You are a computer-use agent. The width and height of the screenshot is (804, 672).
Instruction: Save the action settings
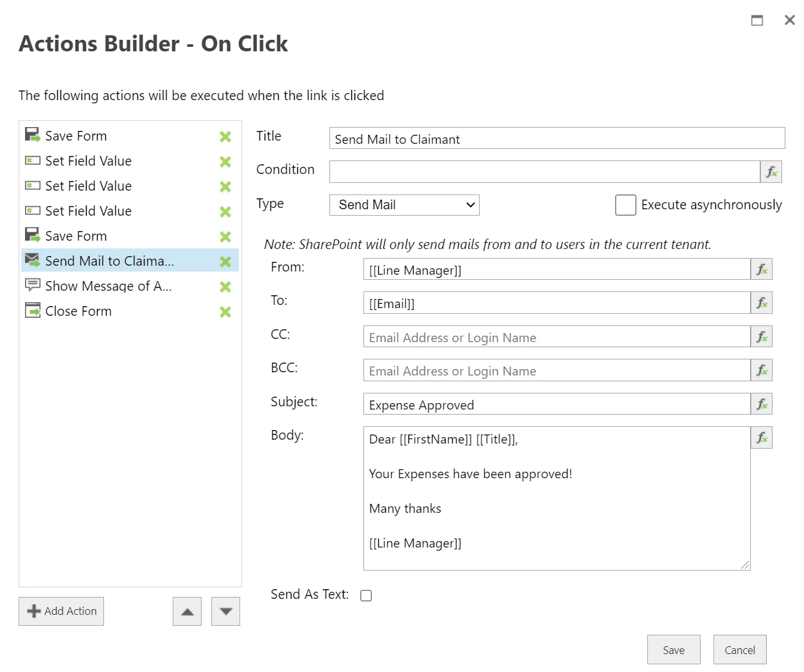pyautogui.click(x=674, y=649)
